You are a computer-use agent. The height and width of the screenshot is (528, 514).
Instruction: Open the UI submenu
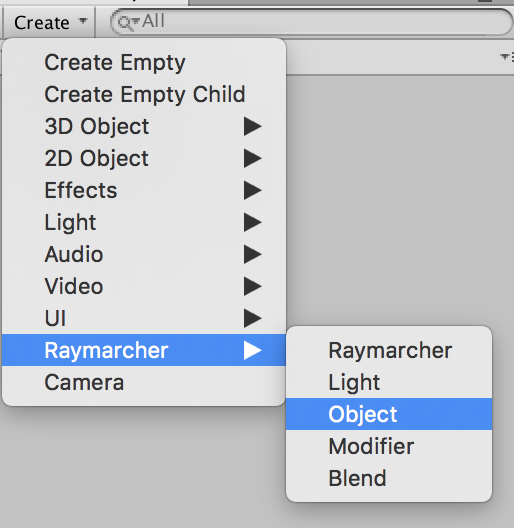(x=144, y=318)
